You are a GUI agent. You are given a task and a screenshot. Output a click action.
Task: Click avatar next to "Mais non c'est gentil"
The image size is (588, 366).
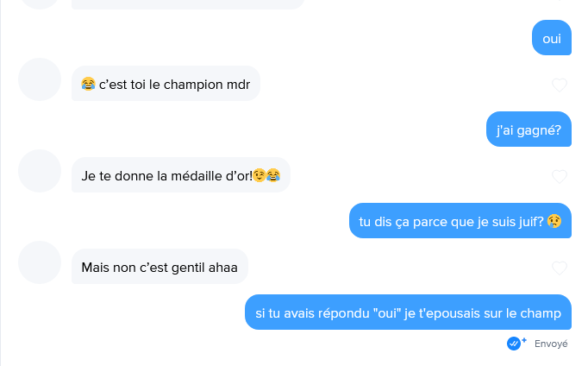(x=40, y=262)
